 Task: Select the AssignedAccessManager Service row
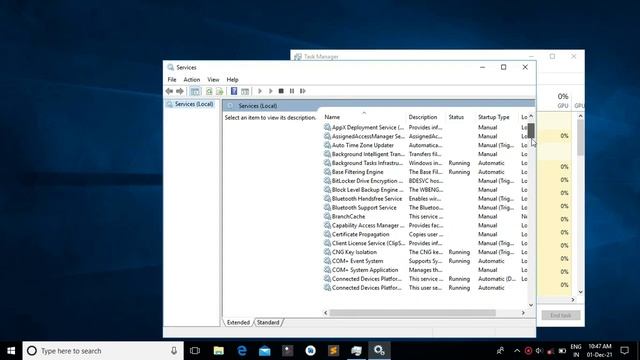[x=425, y=136]
